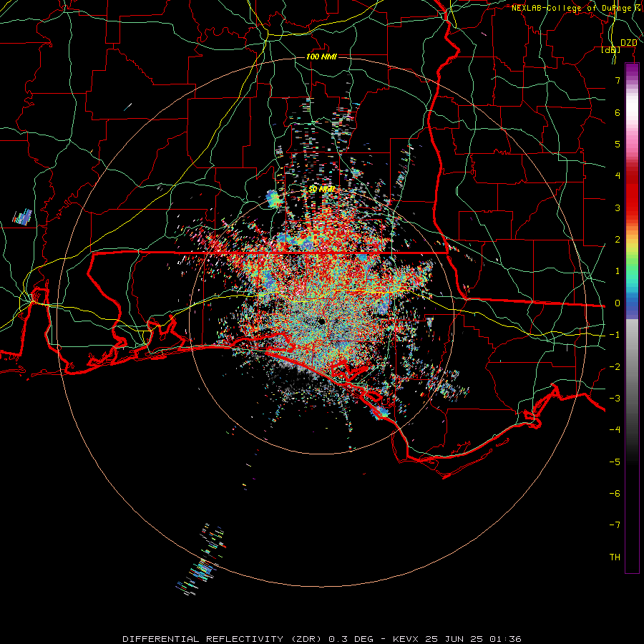Click the 7 dB scale value
Screen dimensions: 644x644
[x=618, y=80]
